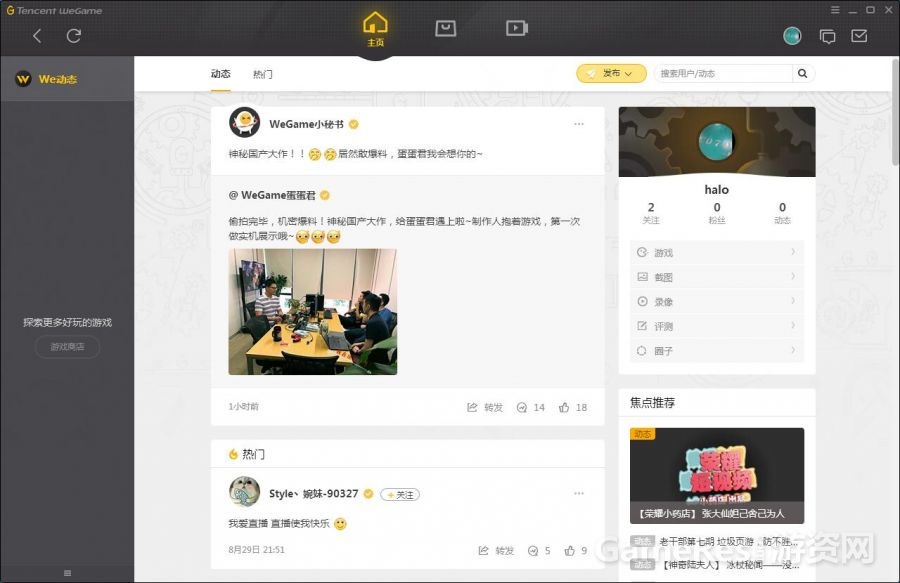Image resolution: width=900 pixels, height=583 pixels.
Task: Like the second post with 9 likes
Action: pos(576,551)
